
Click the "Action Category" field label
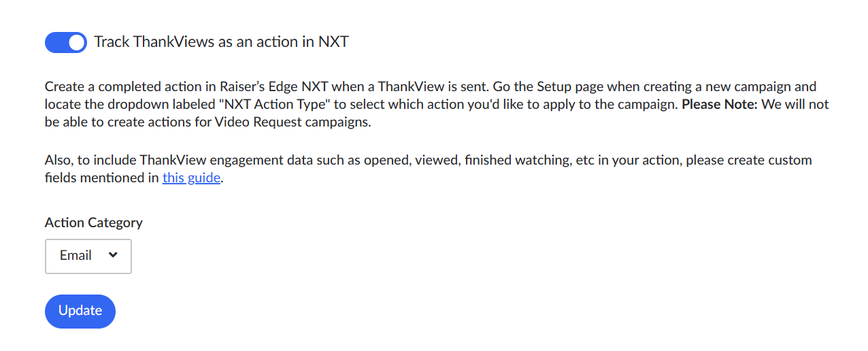[x=94, y=222]
